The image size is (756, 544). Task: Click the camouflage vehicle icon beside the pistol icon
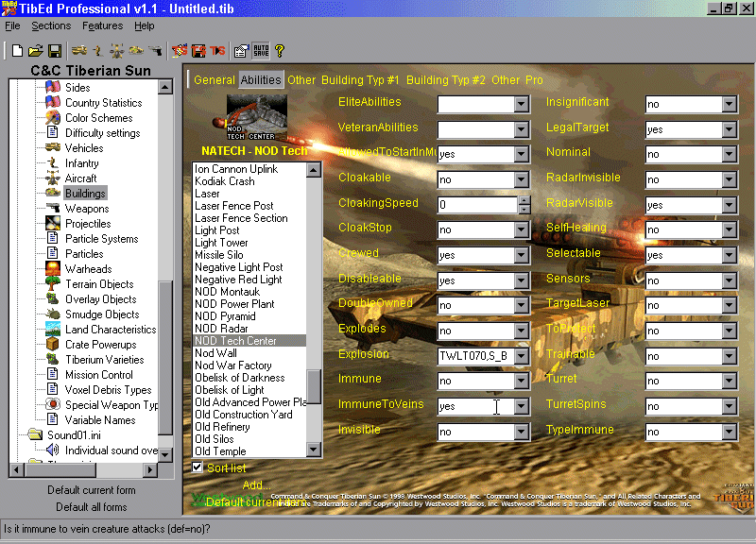(136, 51)
